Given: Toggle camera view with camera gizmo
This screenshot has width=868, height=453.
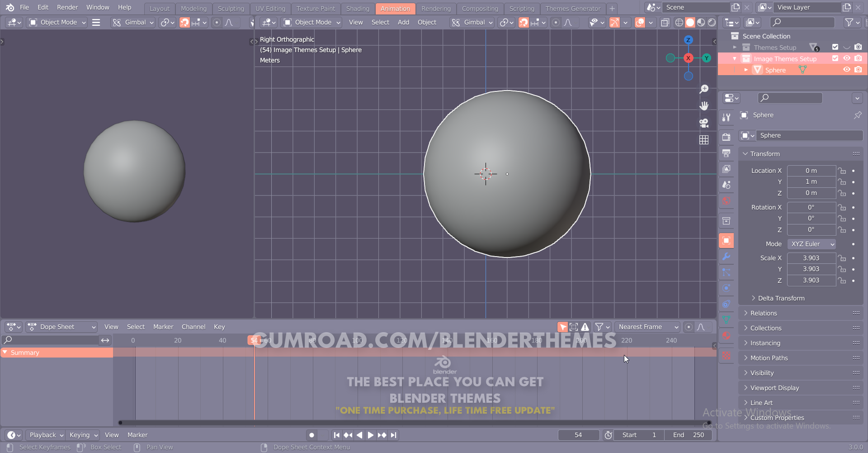Looking at the screenshot, I should (x=704, y=123).
